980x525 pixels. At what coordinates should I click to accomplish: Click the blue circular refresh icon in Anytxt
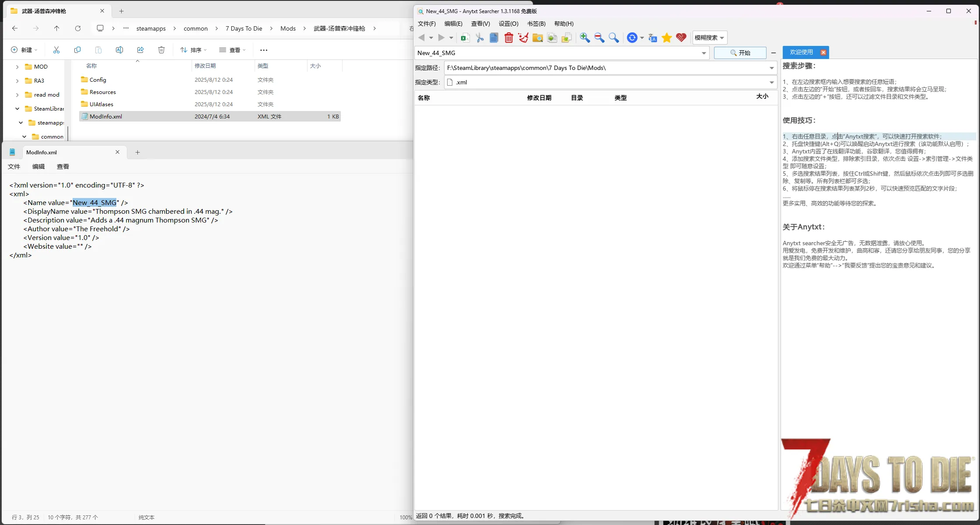pos(632,38)
